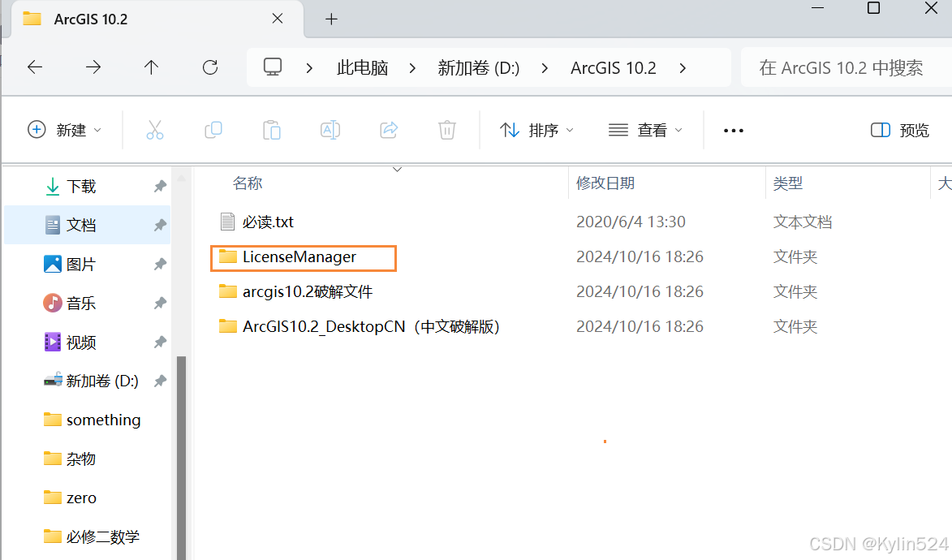Unpin 音乐 using its pin icon
Screen dimensions: 952x560
pos(160,303)
